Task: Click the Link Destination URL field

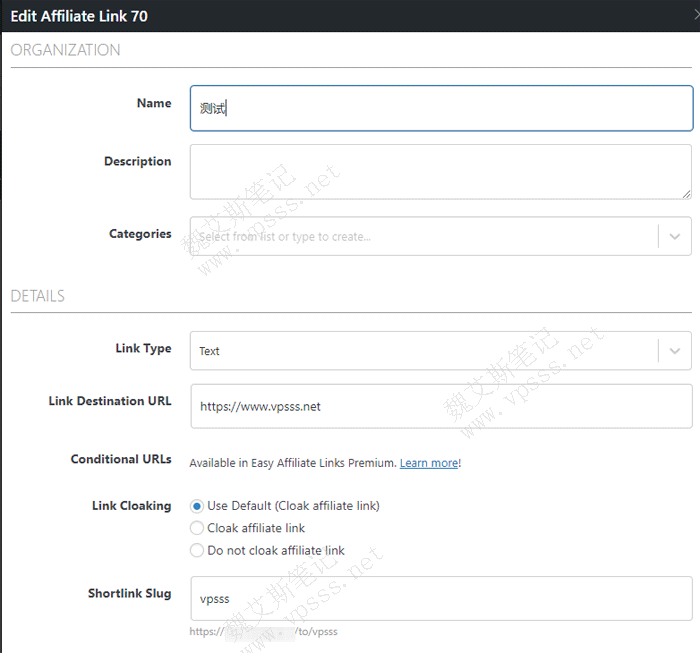Action: [441, 407]
